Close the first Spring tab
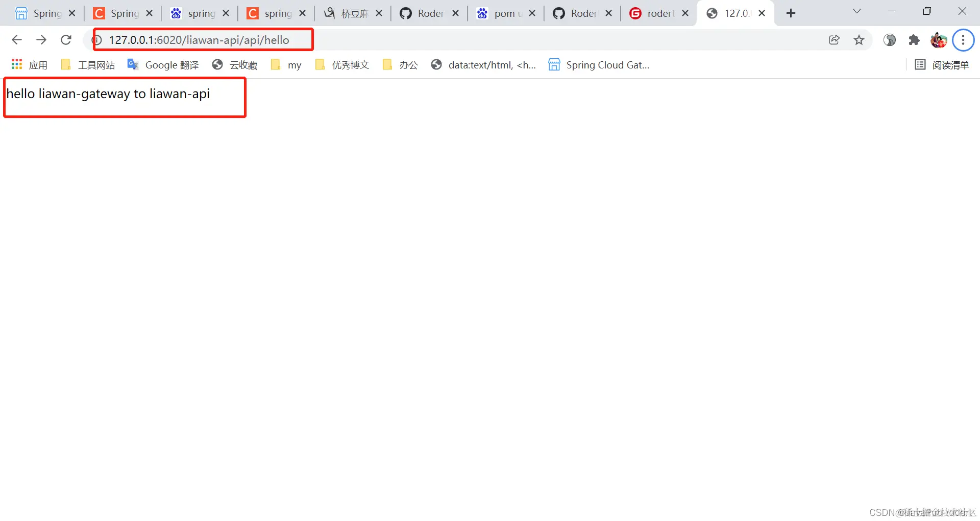 (72, 13)
